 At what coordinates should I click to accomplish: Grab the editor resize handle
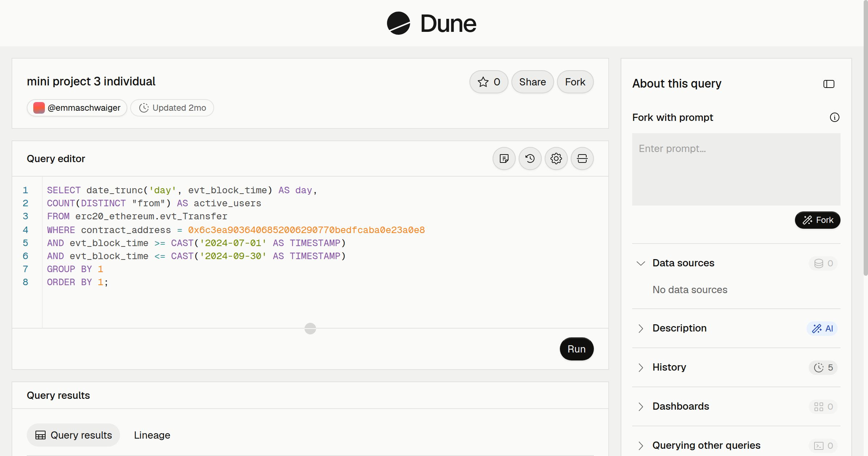tap(310, 329)
